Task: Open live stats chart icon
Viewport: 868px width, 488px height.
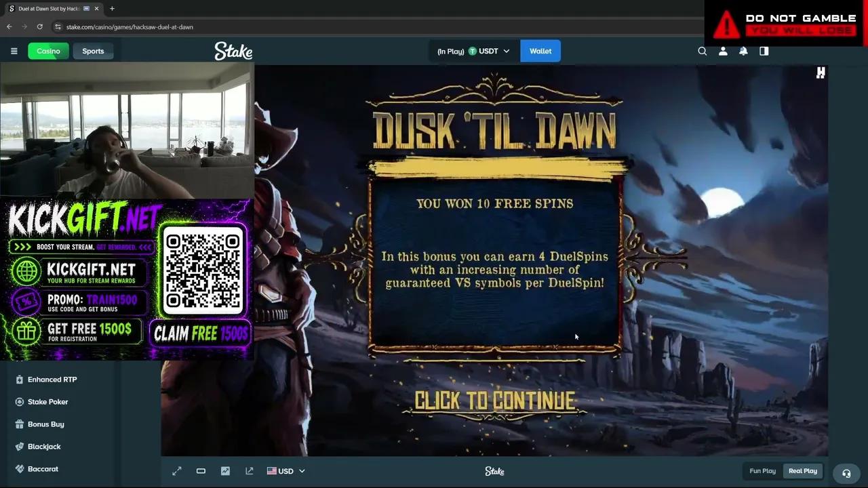Action: (225, 471)
